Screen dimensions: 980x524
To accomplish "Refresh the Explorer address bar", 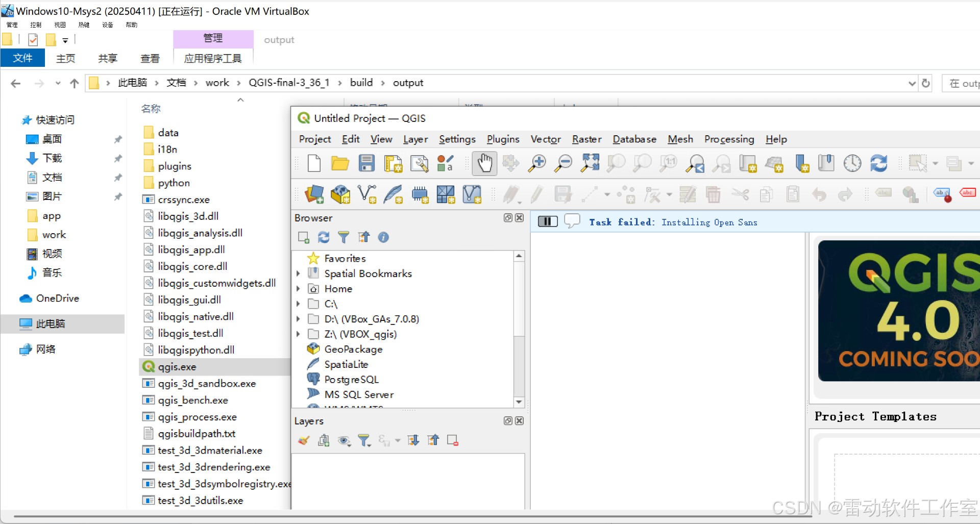I will click(x=926, y=83).
